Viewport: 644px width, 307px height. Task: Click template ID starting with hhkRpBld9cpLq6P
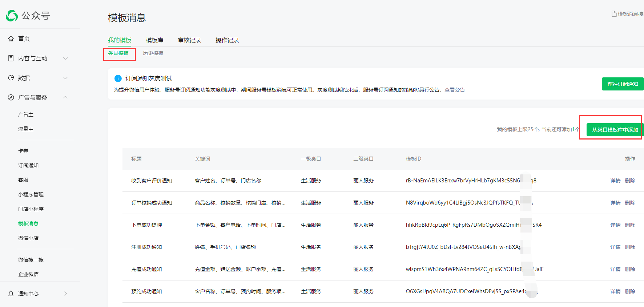point(474,225)
